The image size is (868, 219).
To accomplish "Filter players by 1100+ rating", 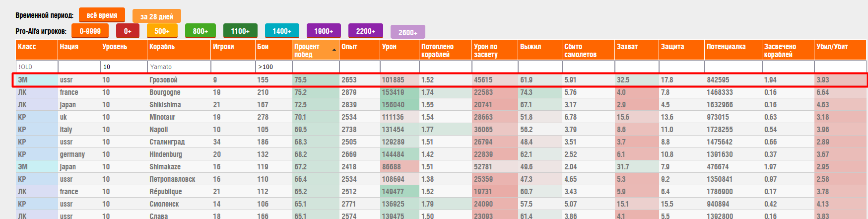I will point(240,31).
